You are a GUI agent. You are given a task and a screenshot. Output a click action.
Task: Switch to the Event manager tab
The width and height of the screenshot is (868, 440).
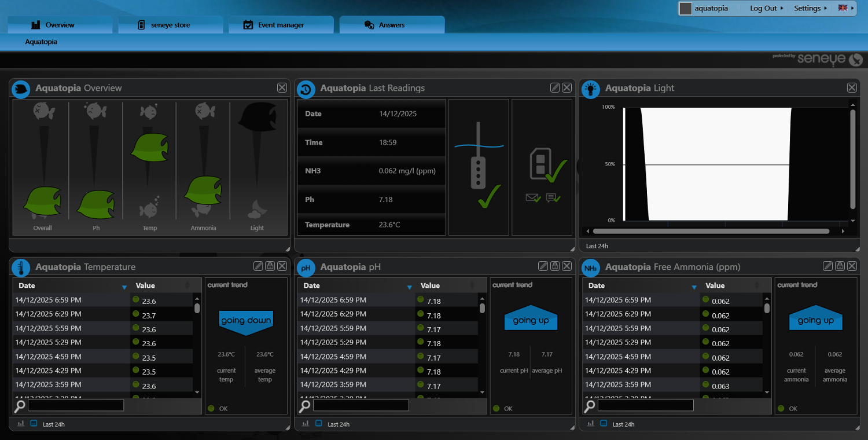point(281,25)
